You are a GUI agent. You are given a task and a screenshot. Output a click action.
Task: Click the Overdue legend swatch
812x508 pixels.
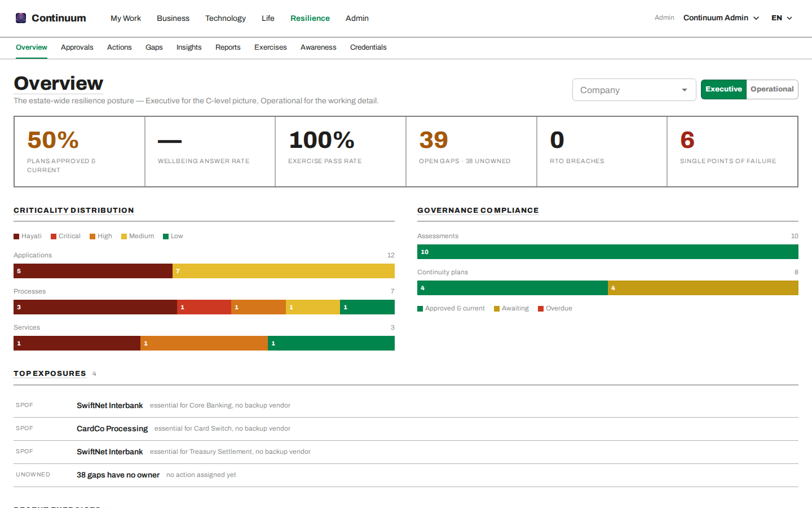(x=541, y=309)
